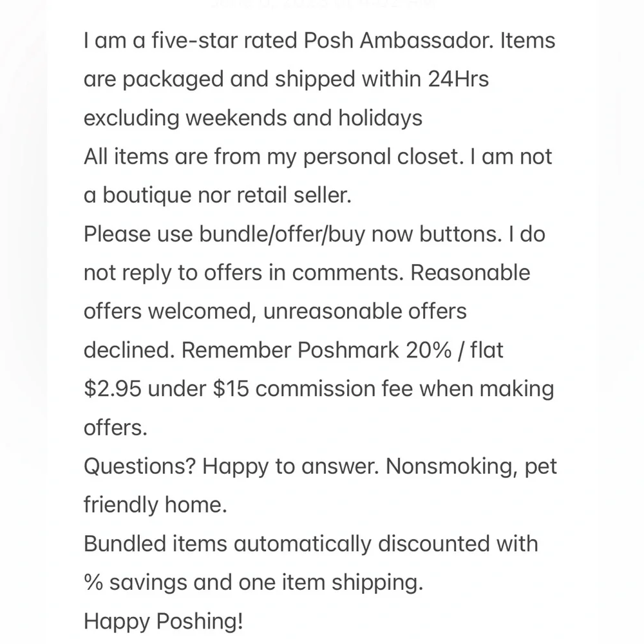Screen dimensions: 644x644
Task: Click the line "a boutique nor retail seller."
Action: 218,195
